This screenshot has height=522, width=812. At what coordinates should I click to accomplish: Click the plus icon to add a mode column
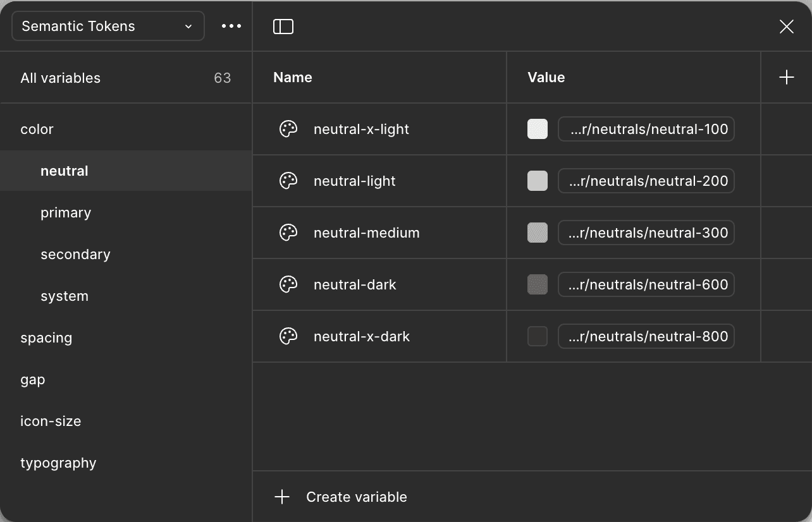[x=786, y=77]
